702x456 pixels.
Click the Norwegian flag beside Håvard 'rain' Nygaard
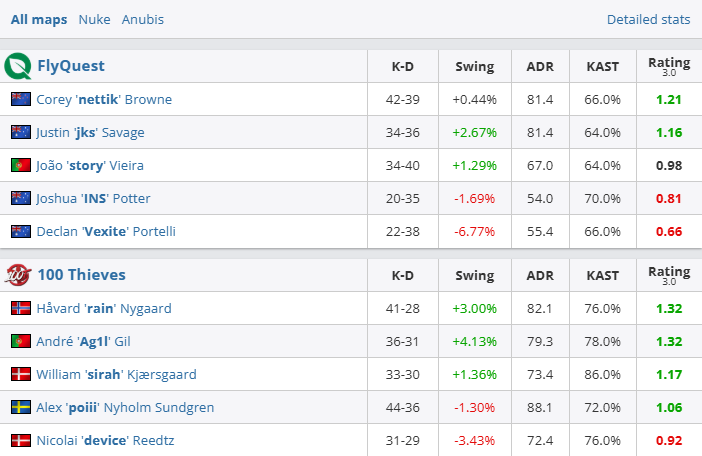click(x=20, y=308)
